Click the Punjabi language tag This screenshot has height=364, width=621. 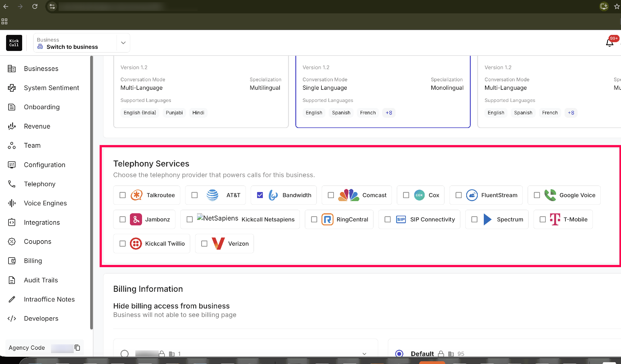[174, 113]
